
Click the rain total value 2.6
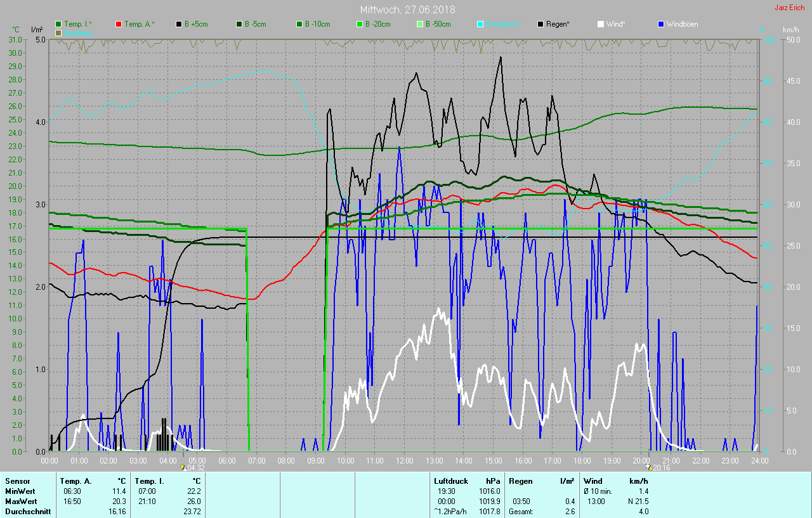(570, 512)
